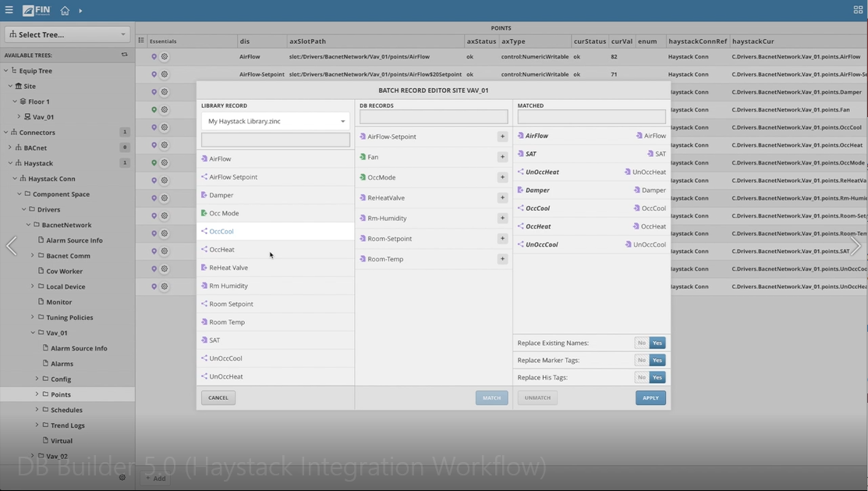868x491 pixels.
Task: Select Room Temp library record
Action: click(x=275, y=322)
